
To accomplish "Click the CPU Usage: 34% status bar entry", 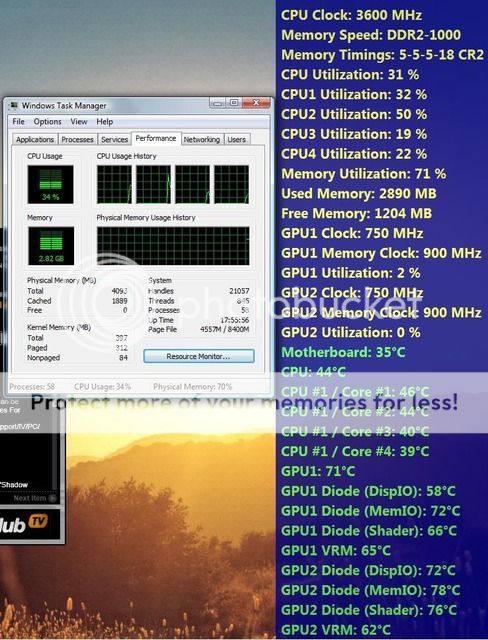I will click(x=102, y=387).
